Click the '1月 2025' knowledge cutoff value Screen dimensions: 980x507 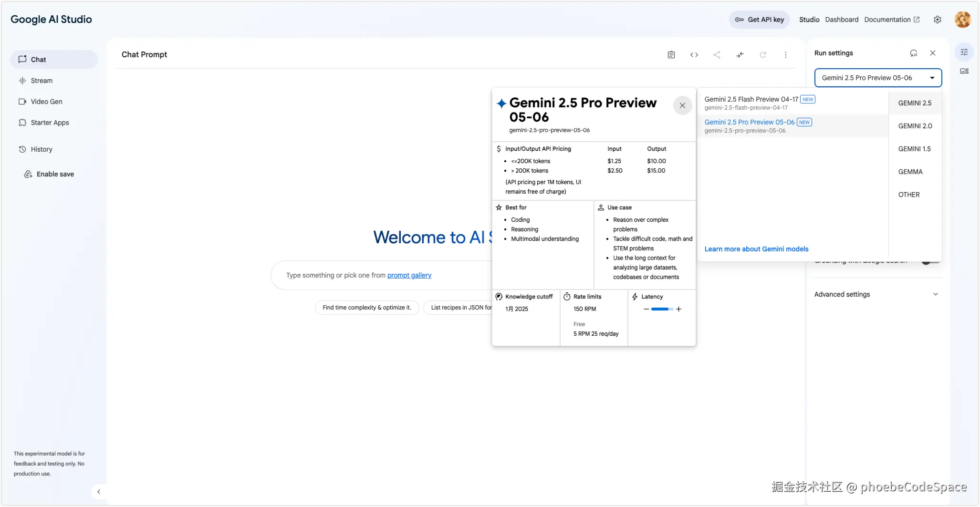pyautogui.click(x=517, y=309)
